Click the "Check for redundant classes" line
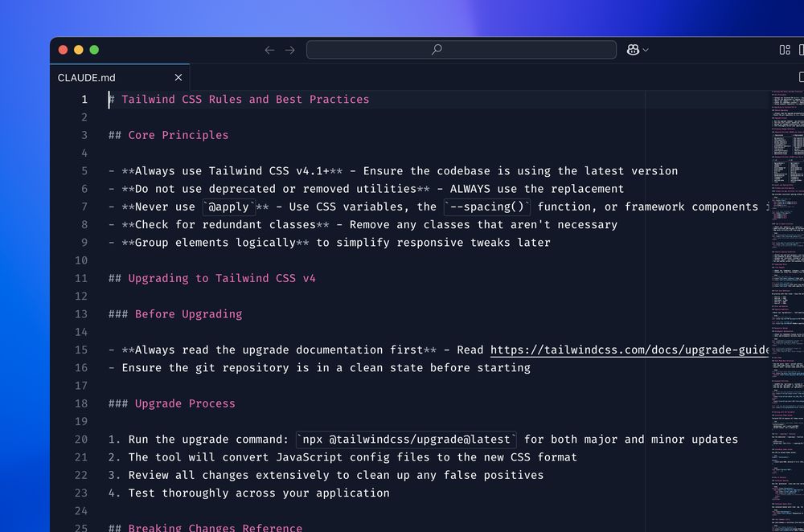Image resolution: width=804 pixels, height=532 pixels. [363, 225]
